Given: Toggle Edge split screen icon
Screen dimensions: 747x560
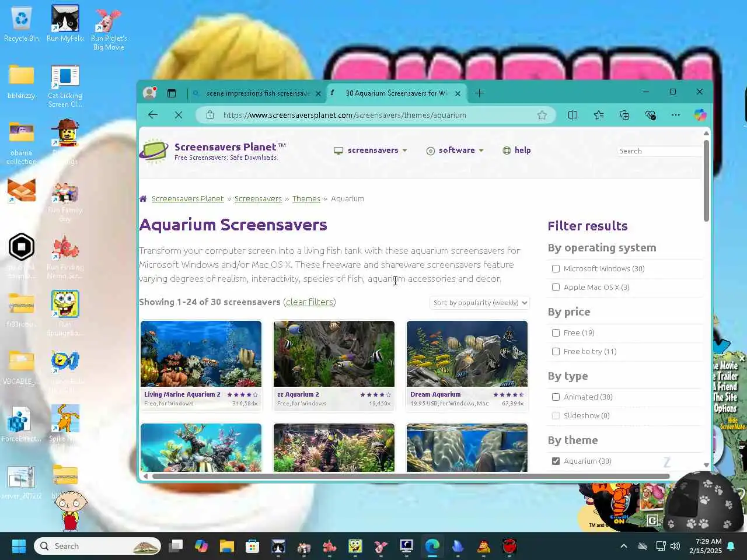Looking at the screenshot, I should (573, 115).
